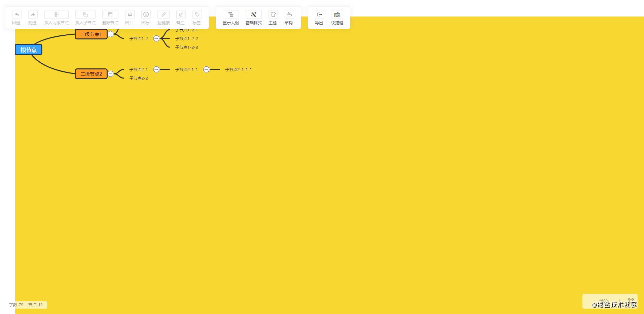The width and height of the screenshot is (644, 314).
Task: Collapse the 二级节点2 branch
Action: click(110, 74)
